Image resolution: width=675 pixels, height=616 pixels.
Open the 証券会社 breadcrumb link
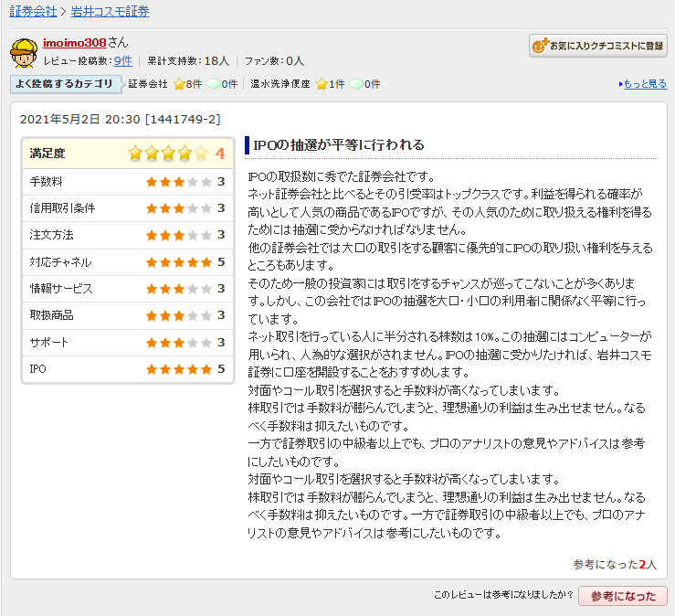(x=32, y=12)
